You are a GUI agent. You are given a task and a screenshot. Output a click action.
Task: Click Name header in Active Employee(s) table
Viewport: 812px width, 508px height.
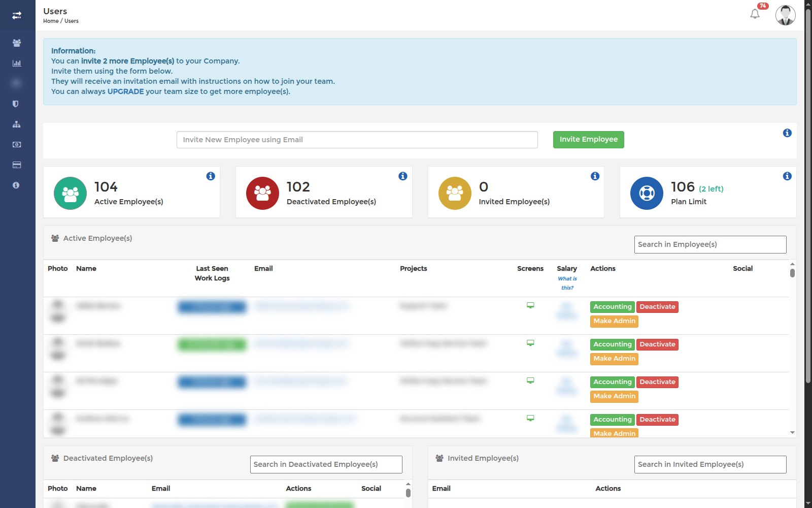click(86, 269)
